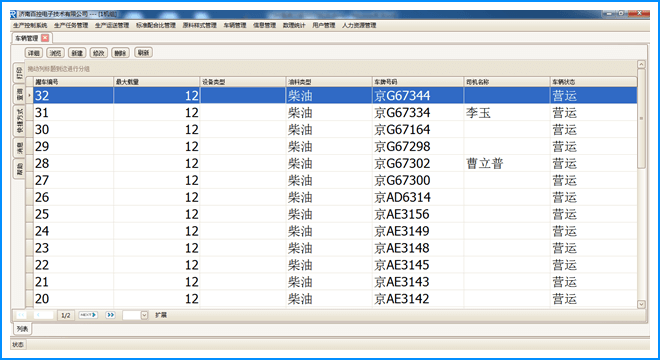
Task: Click the current-row indicator arrow beside row 32
Action: coord(29,96)
